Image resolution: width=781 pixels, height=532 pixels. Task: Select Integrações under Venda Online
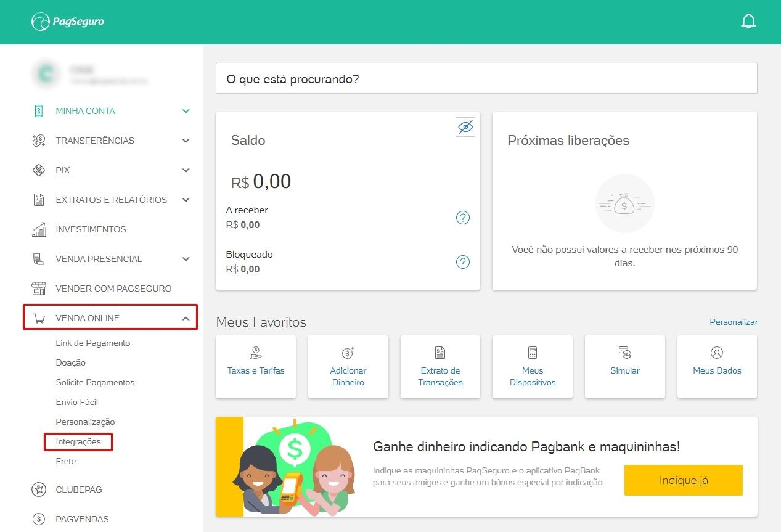point(78,441)
